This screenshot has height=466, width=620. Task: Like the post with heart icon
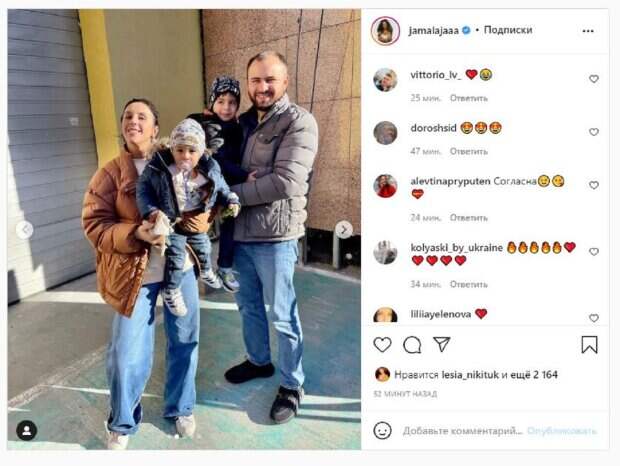(382, 345)
